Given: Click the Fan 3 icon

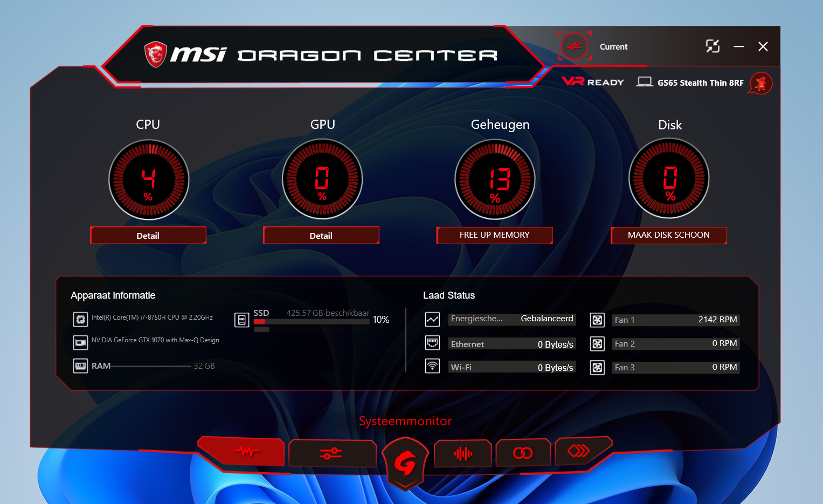Looking at the screenshot, I should pyautogui.click(x=597, y=368).
